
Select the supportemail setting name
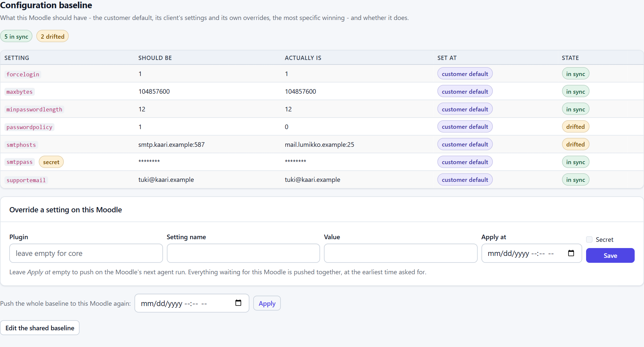point(26,180)
